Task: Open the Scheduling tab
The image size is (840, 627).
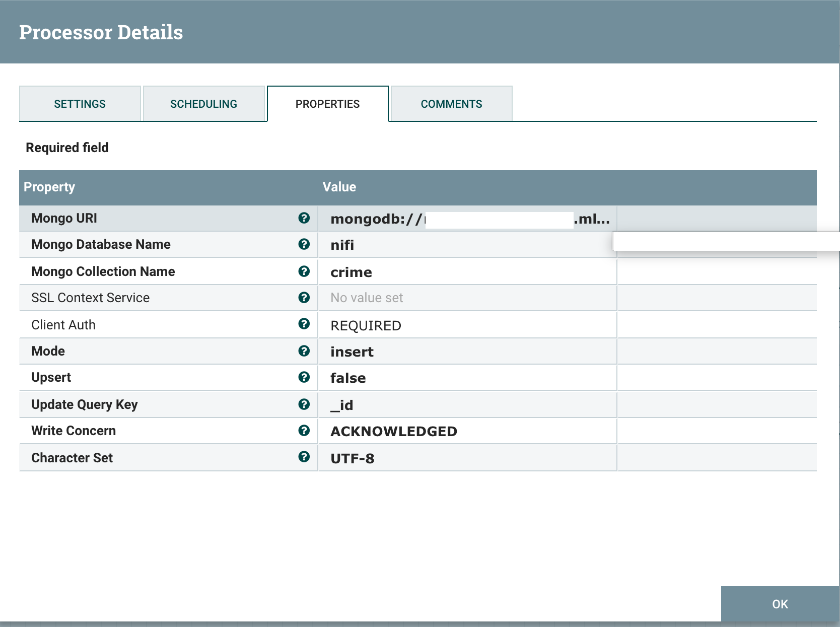Action: (x=204, y=104)
